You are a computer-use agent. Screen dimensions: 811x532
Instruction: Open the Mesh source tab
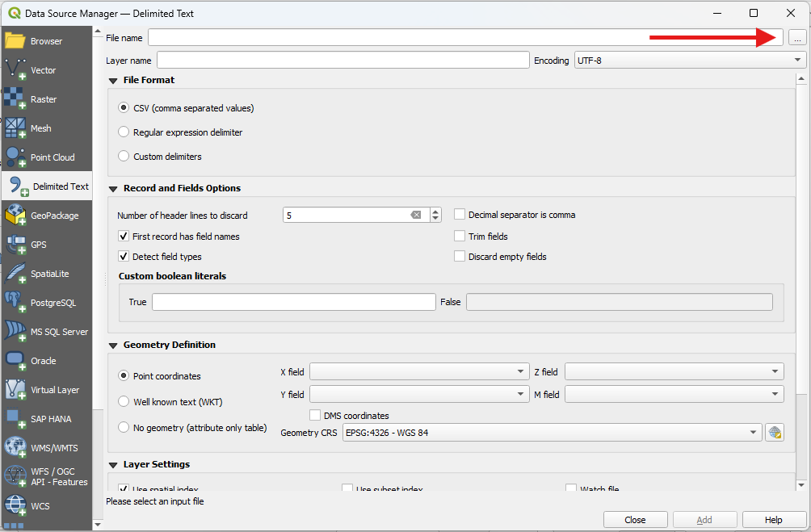click(x=47, y=128)
